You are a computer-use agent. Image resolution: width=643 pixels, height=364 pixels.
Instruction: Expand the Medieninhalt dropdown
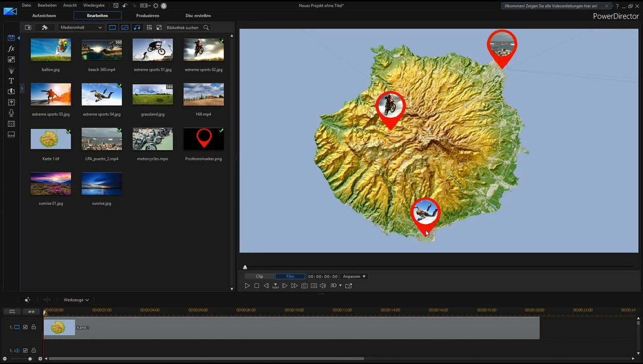click(x=81, y=27)
